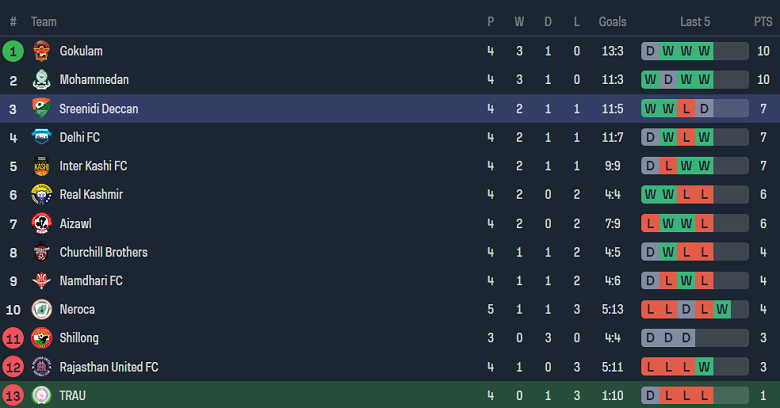Sort table by PTS column header

pos(763,21)
